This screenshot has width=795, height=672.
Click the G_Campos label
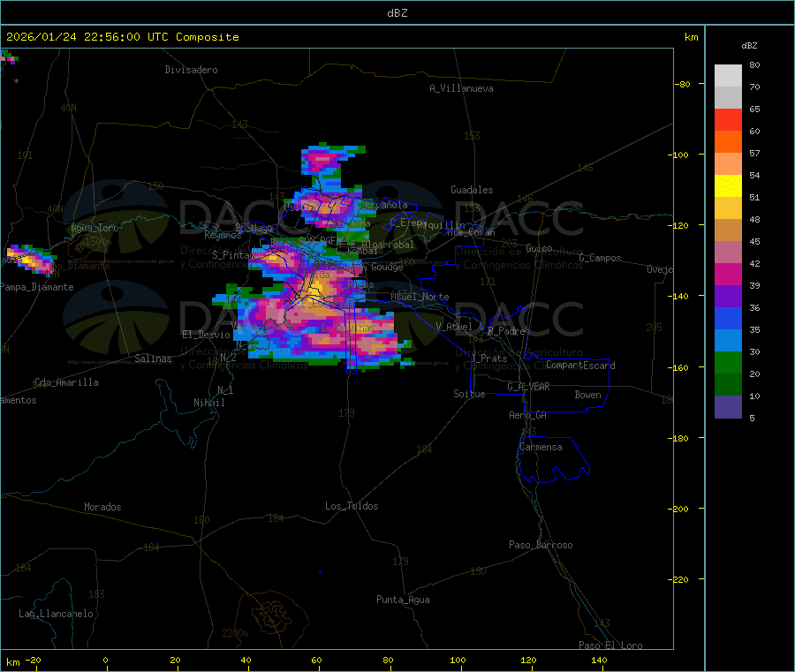click(600, 258)
